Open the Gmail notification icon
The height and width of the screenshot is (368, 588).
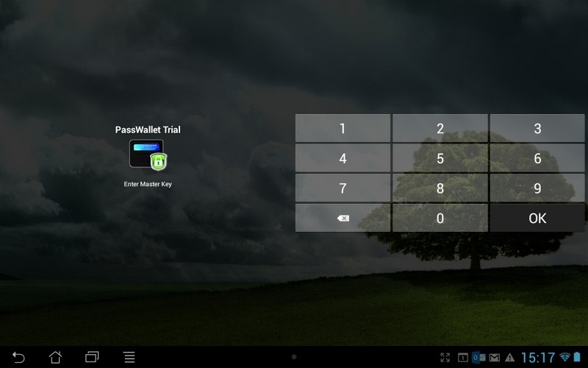pos(494,358)
